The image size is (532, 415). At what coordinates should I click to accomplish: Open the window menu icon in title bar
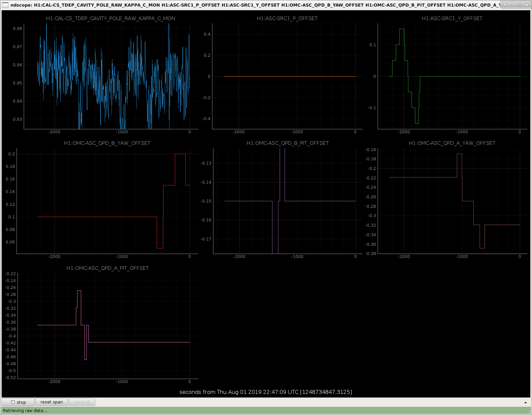coord(5,5)
